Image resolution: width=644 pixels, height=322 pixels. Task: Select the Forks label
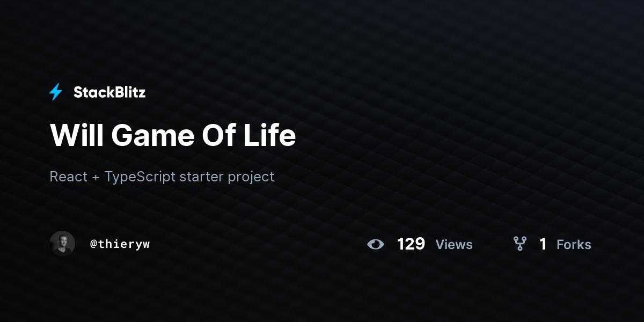(574, 245)
